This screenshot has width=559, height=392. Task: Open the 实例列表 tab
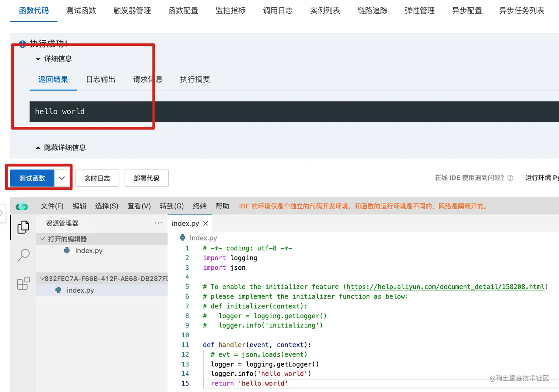pyautogui.click(x=325, y=10)
